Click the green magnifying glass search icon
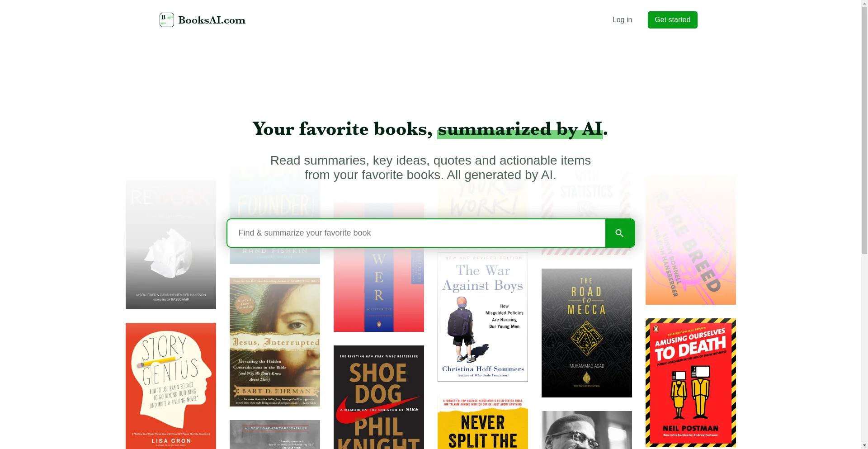868x449 pixels. click(x=620, y=233)
